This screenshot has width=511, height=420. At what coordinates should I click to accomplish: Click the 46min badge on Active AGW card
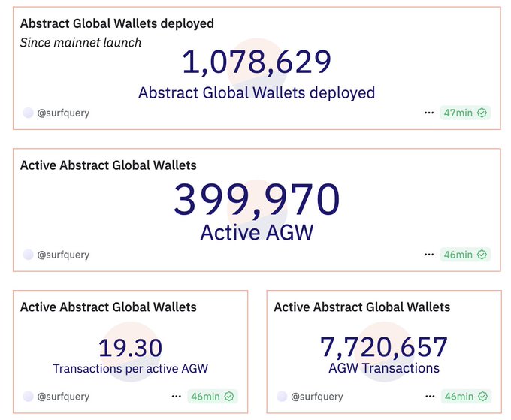coord(465,255)
